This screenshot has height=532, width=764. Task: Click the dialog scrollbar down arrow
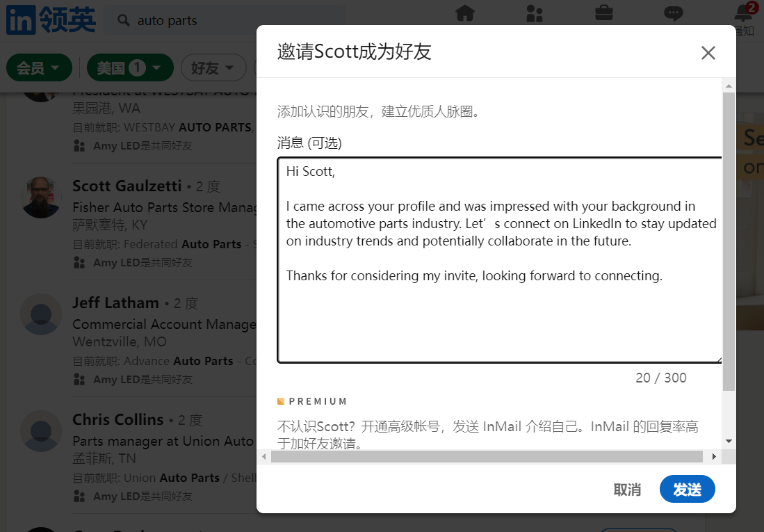click(x=729, y=442)
